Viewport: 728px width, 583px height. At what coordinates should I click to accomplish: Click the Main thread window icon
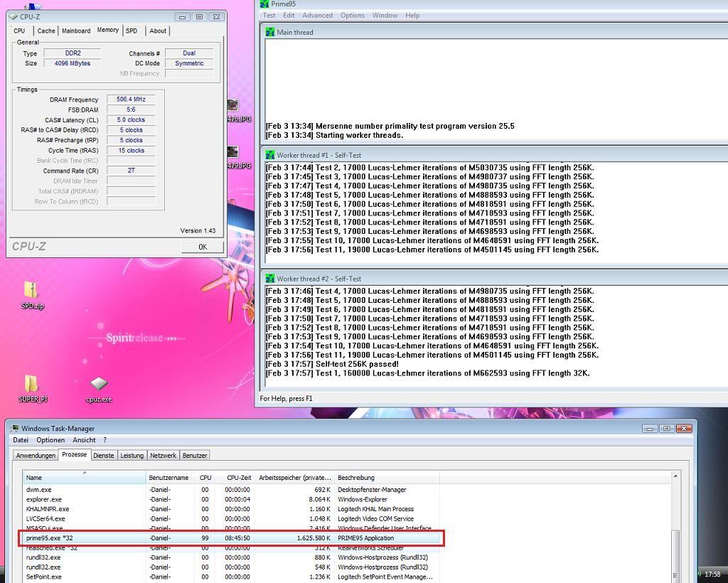coord(269,32)
